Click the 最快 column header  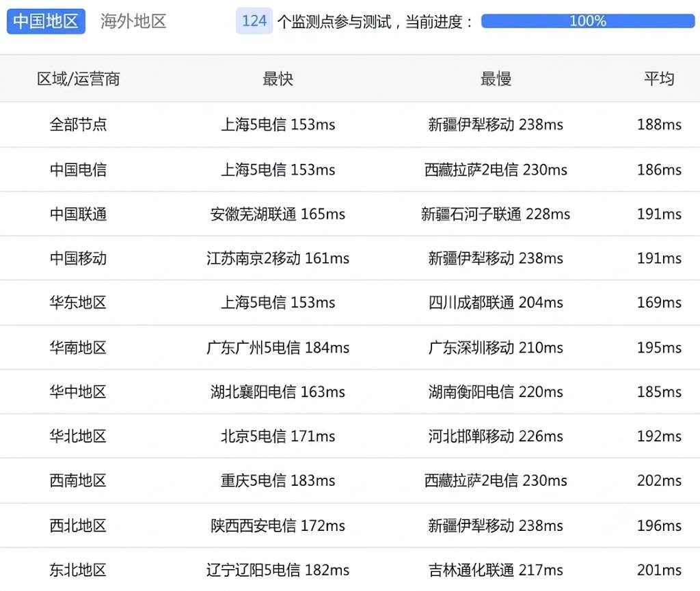tap(278, 79)
